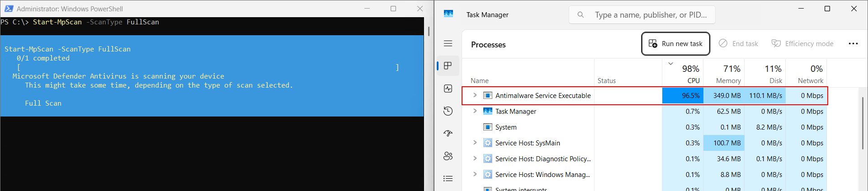Click the End task button

(738, 44)
